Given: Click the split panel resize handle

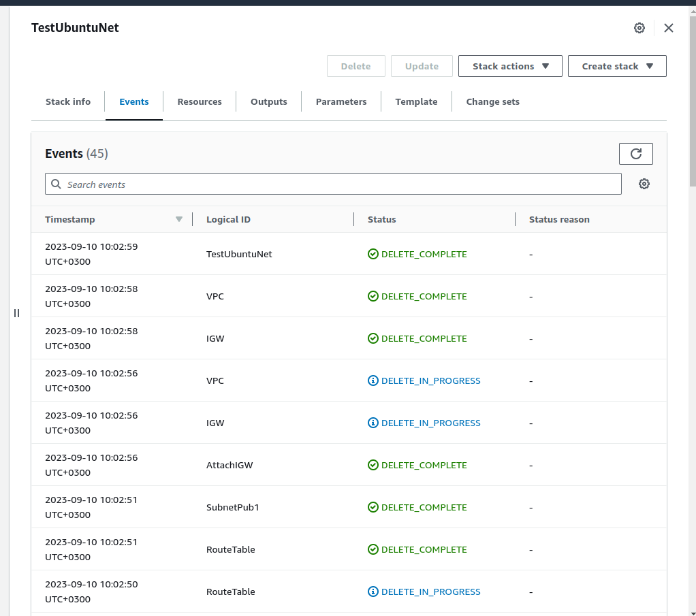Looking at the screenshot, I should point(17,313).
